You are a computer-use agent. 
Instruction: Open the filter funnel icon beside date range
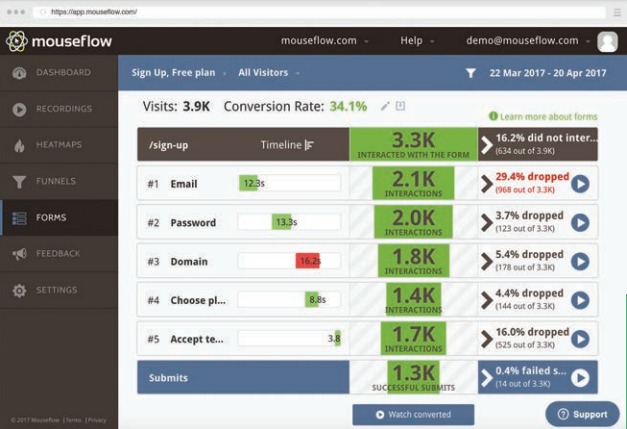tap(471, 73)
